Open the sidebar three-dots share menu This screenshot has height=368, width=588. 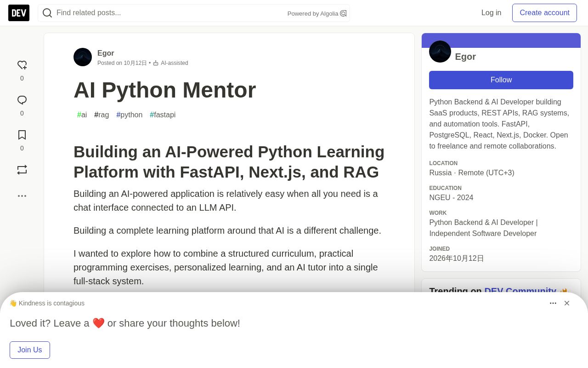click(x=22, y=196)
